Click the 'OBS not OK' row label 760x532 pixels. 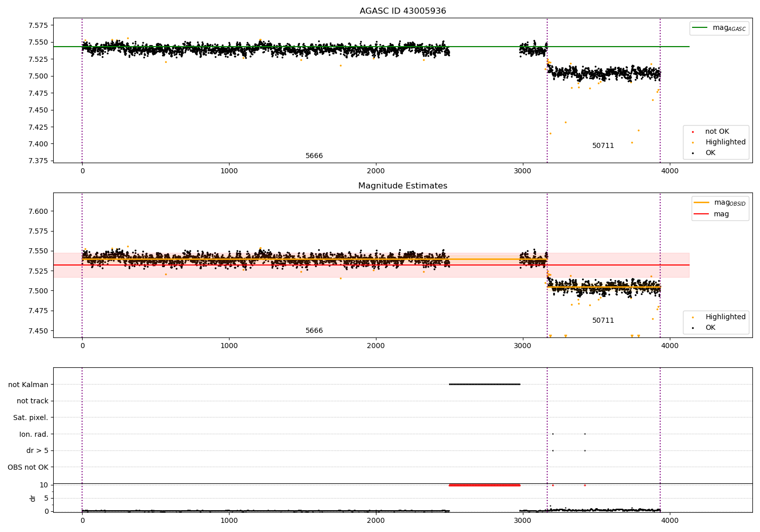tap(28, 467)
